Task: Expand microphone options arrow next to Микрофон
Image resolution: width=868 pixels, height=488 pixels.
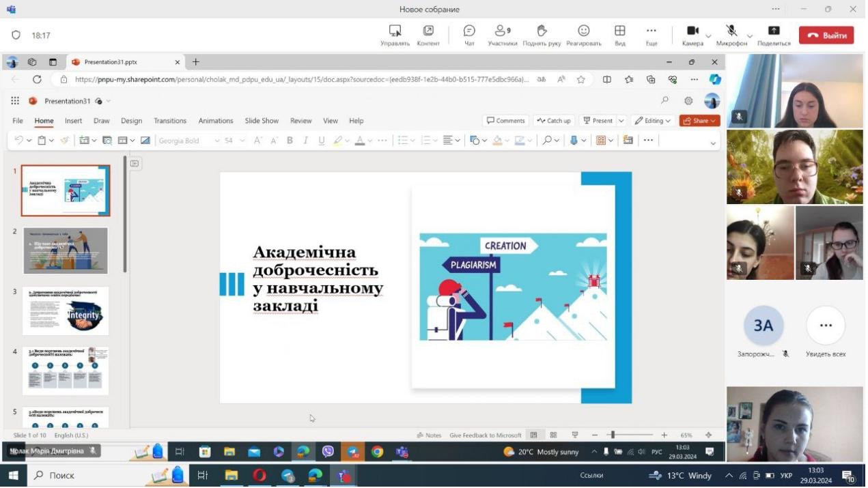Action: tap(751, 36)
